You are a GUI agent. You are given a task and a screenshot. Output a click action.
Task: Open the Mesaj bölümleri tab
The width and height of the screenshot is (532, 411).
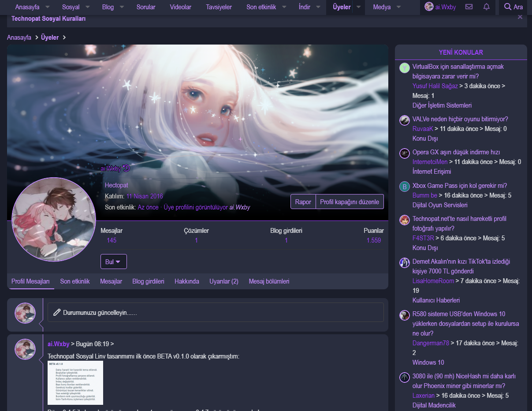(269, 281)
